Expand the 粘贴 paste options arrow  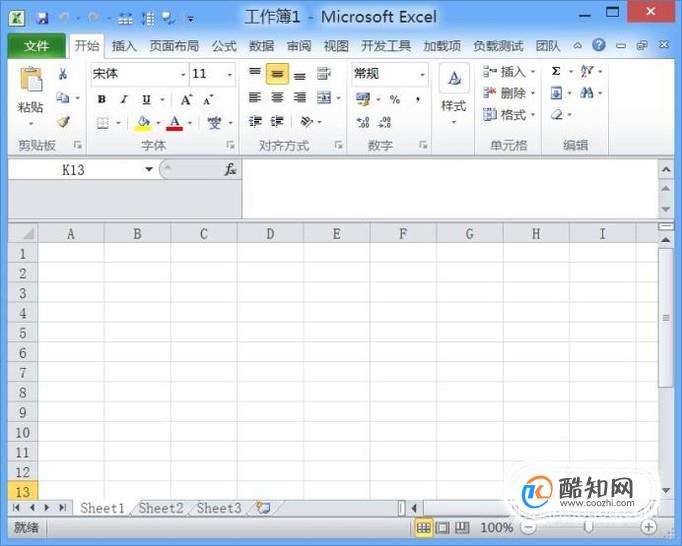[x=31, y=124]
